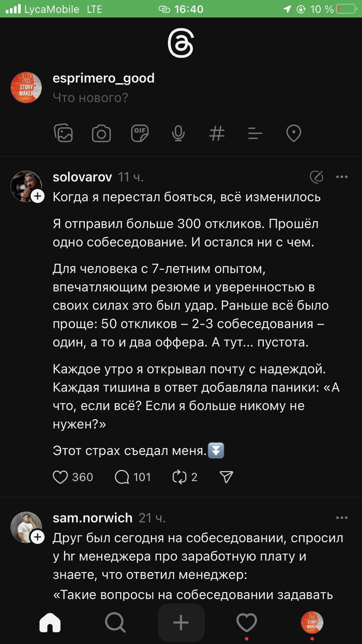
Task: Attach a photo from the gallery icon
Action: (64, 134)
